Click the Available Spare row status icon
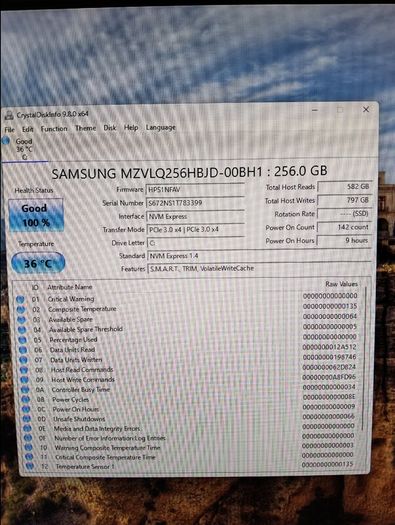 point(22,320)
